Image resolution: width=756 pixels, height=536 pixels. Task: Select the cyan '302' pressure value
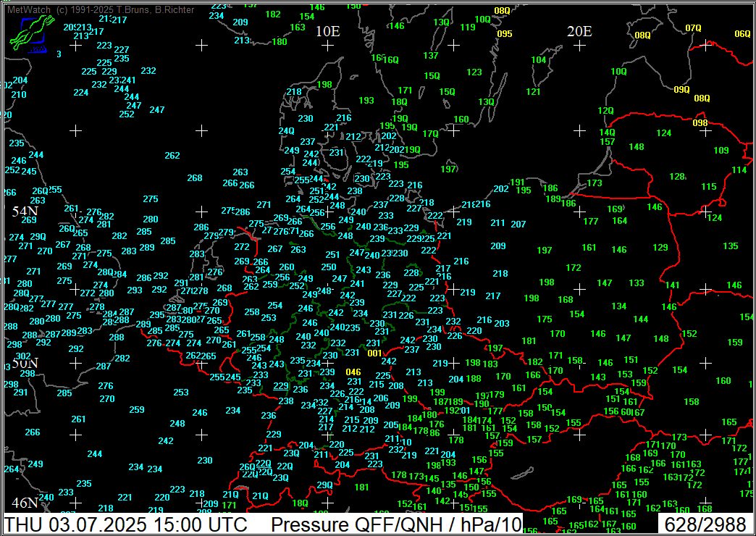point(24,356)
